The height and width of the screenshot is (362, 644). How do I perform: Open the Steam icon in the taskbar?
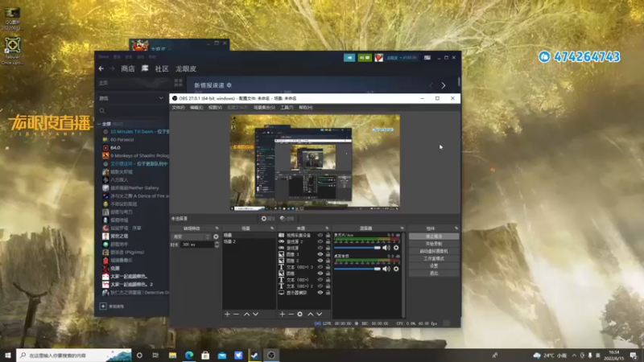tap(254, 355)
